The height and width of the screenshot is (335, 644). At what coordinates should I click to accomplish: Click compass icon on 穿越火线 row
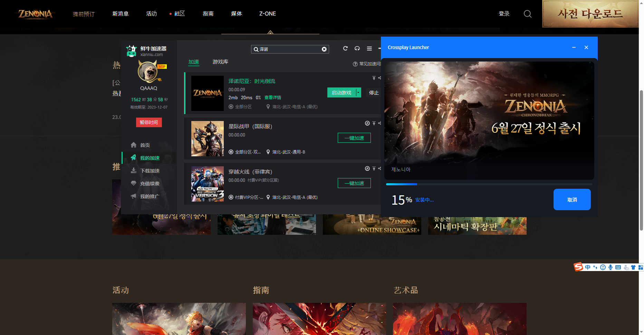pos(367,168)
